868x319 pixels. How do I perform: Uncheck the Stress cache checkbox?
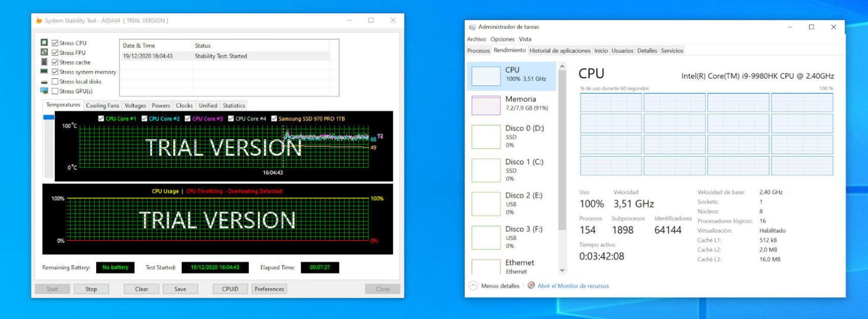click(x=55, y=62)
